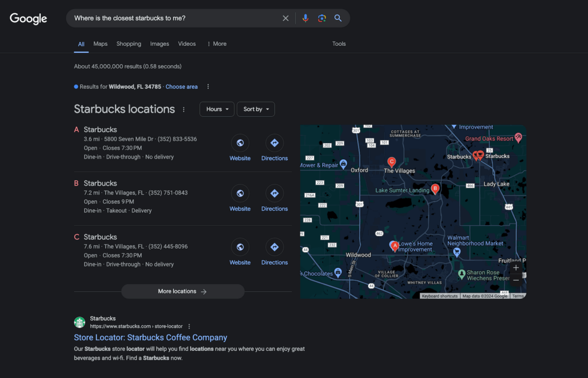
Task: Open the More search categories menu
Action: tap(216, 44)
